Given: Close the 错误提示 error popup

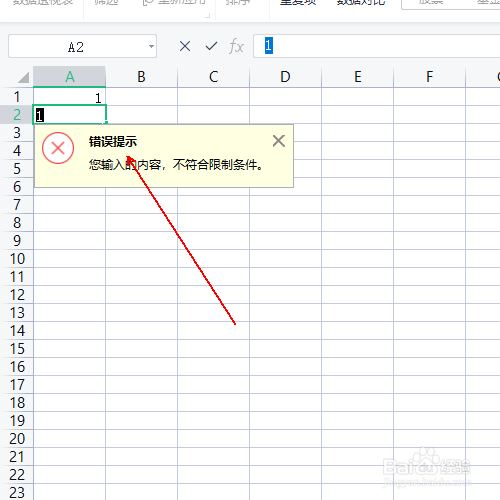Looking at the screenshot, I should coord(279,141).
